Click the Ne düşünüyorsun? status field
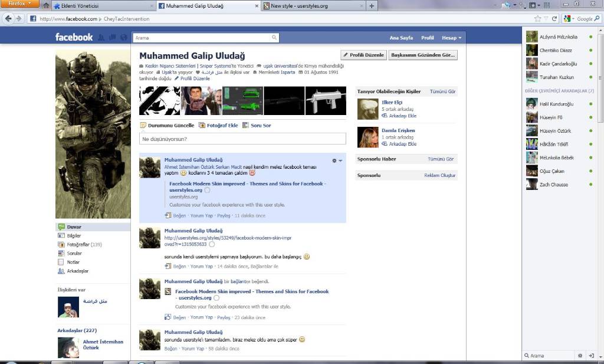604x364 pixels. (x=242, y=139)
